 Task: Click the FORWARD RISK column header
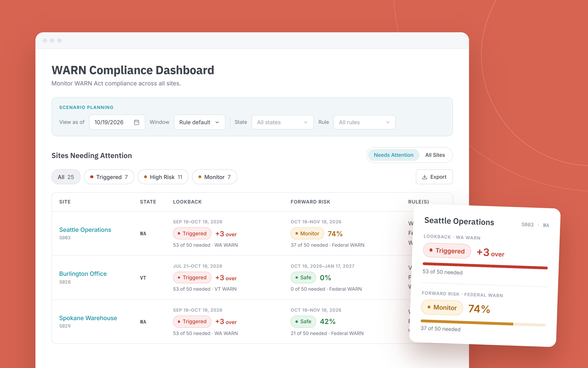310,202
